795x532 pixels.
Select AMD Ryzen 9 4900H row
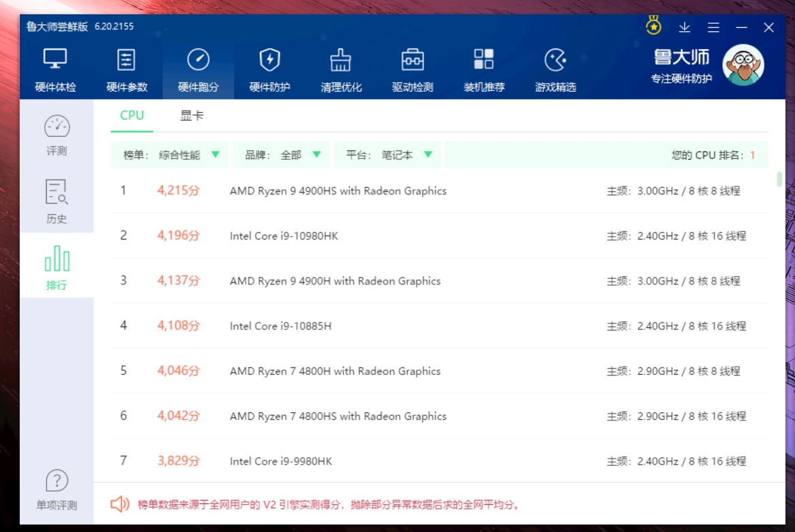440,281
